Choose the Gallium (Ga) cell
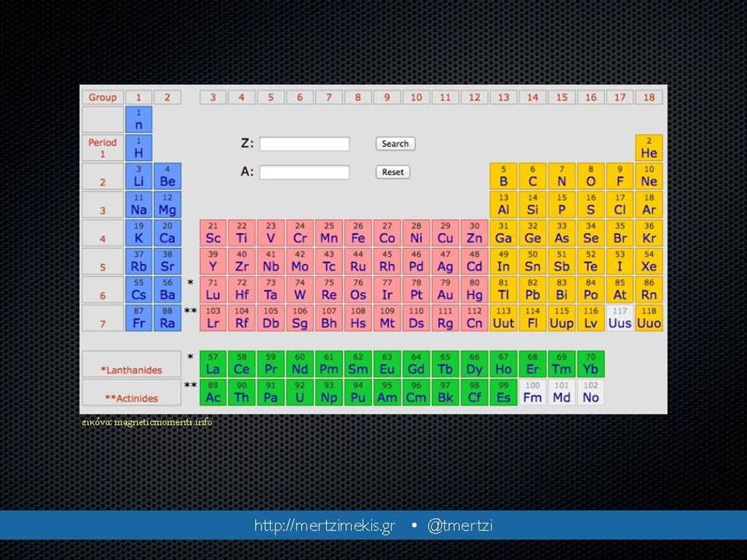The image size is (747, 560). tap(503, 233)
